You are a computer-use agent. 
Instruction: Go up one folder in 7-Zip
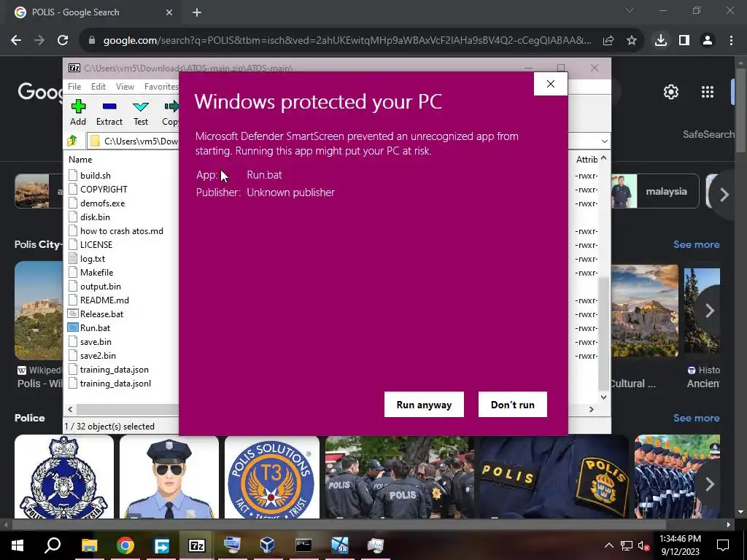coord(72,141)
